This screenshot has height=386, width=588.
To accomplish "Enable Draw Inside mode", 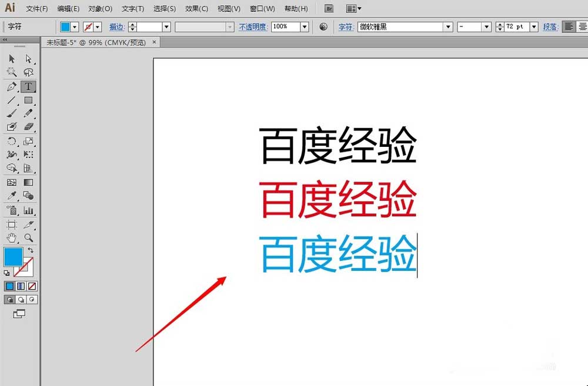I will (x=32, y=300).
